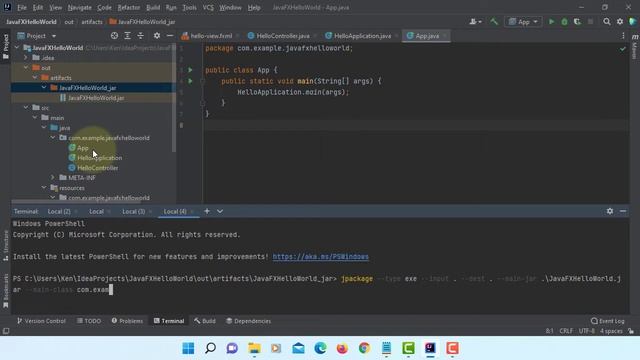Close the Local (4) terminal tab
The image size is (640, 360).
[x=192, y=211]
